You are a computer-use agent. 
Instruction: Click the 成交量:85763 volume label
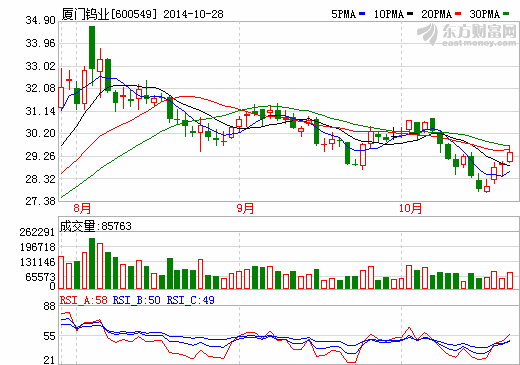click(x=96, y=226)
